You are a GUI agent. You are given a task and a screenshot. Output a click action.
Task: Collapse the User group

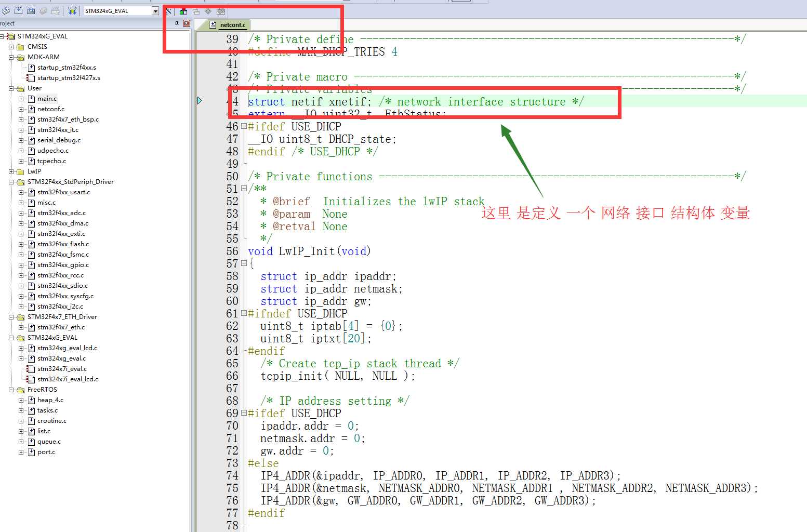(x=11, y=88)
